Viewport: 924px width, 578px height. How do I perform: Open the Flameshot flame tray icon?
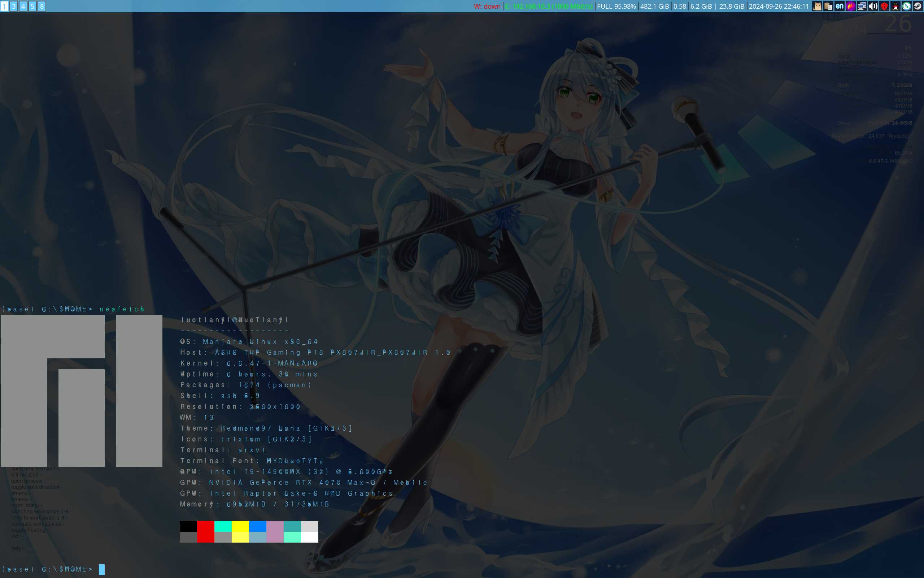[850, 6]
